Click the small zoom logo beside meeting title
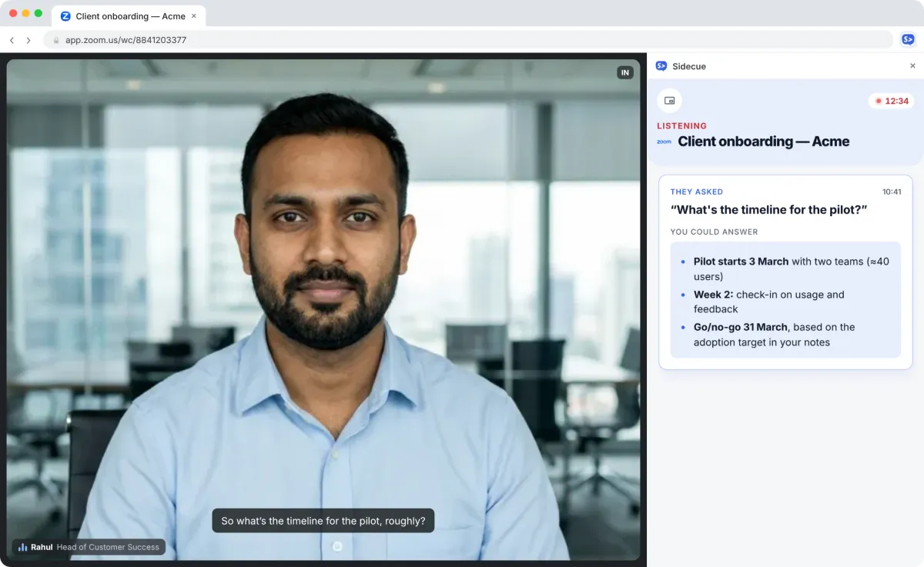 click(664, 142)
